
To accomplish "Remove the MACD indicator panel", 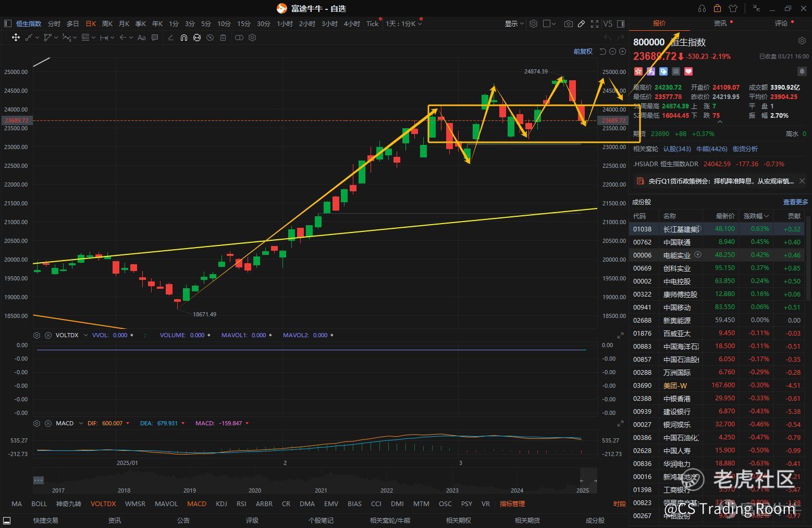I will click(48, 423).
